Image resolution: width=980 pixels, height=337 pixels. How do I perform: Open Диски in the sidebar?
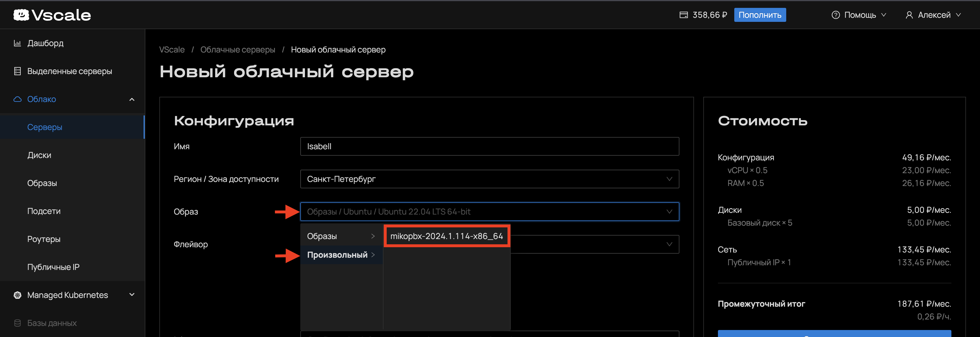tap(39, 155)
